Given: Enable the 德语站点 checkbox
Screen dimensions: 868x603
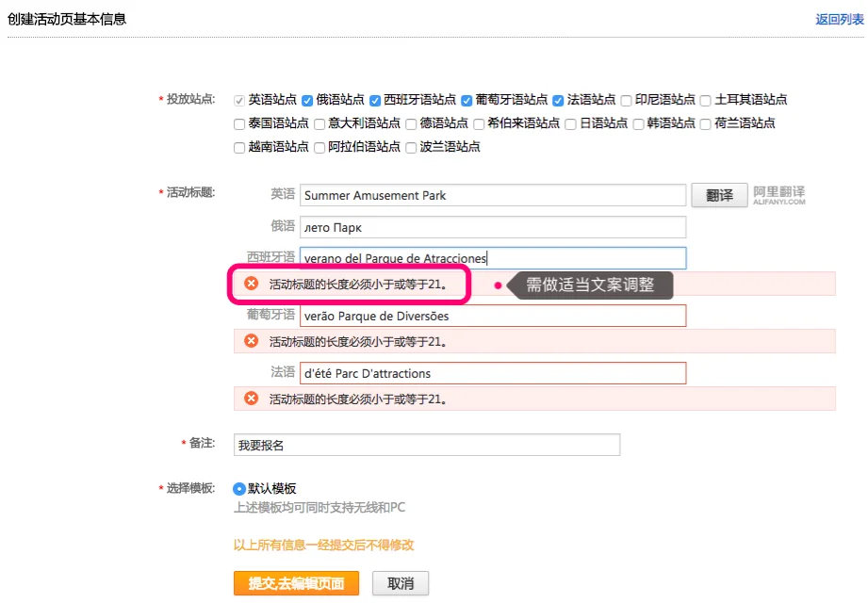Looking at the screenshot, I should click(411, 124).
